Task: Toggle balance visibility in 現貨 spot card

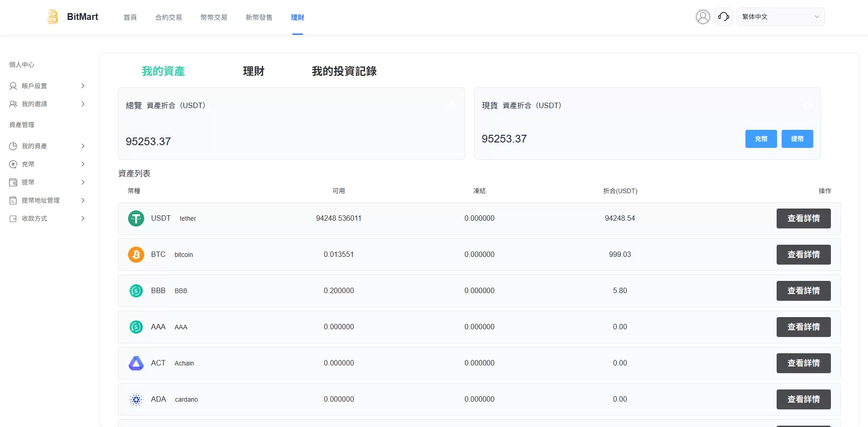Action: pos(807,105)
